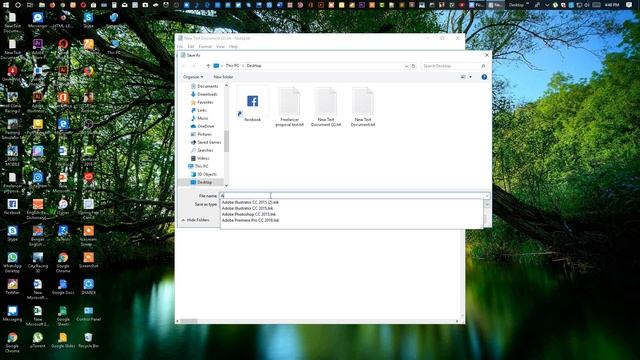Click the refresh button beside address bar
Image resolution: width=640 pixels, height=360 pixels.
click(x=413, y=66)
